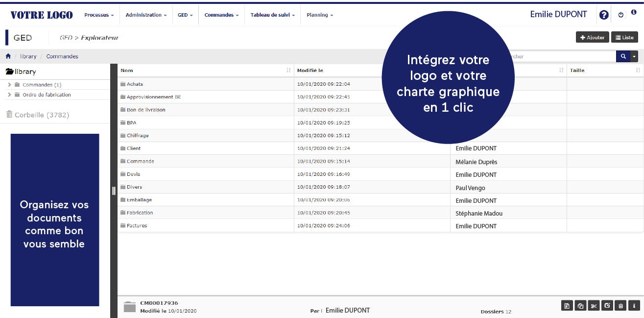Screen dimensions: 644x318
Task: Click the library breadcrumb link
Action: coord(28,56)
